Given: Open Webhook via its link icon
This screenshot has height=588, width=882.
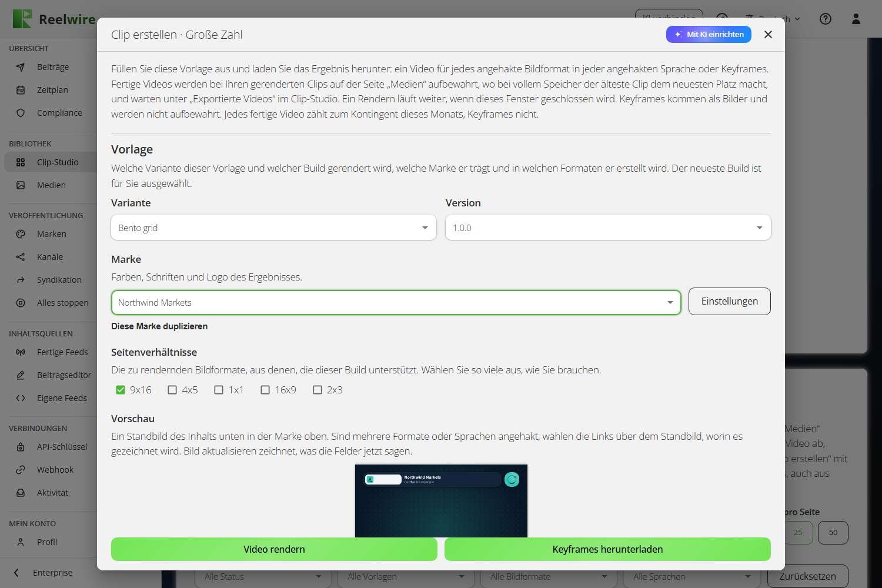Looking at the screenshot, I should pyautogui.click(x=21, y=470).
